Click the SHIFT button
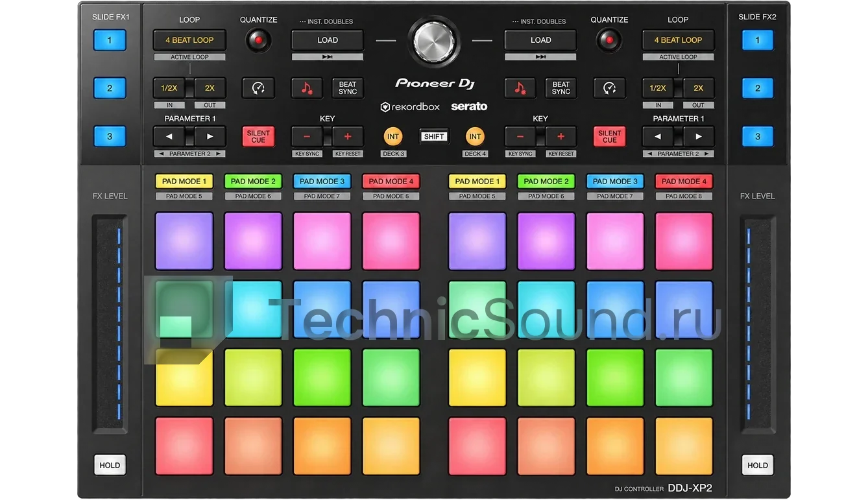 434,136
